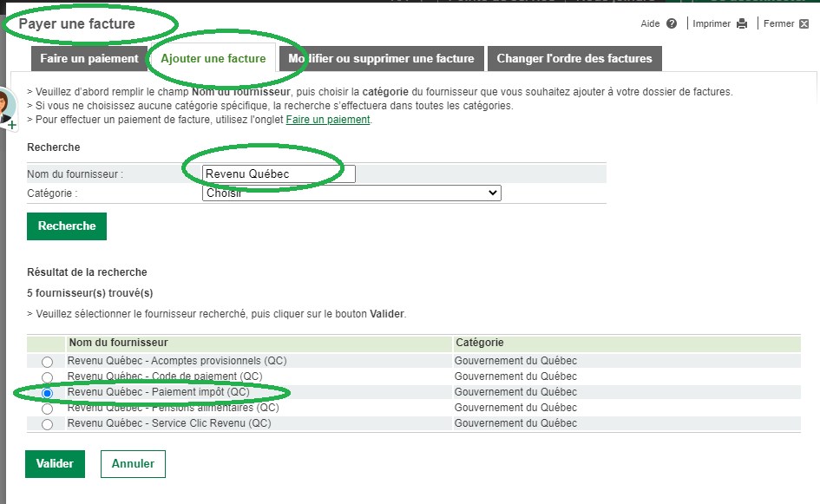The image size is (820, 504).
Task: Click the Payer une facture heading
Action: tap(77, 23)
